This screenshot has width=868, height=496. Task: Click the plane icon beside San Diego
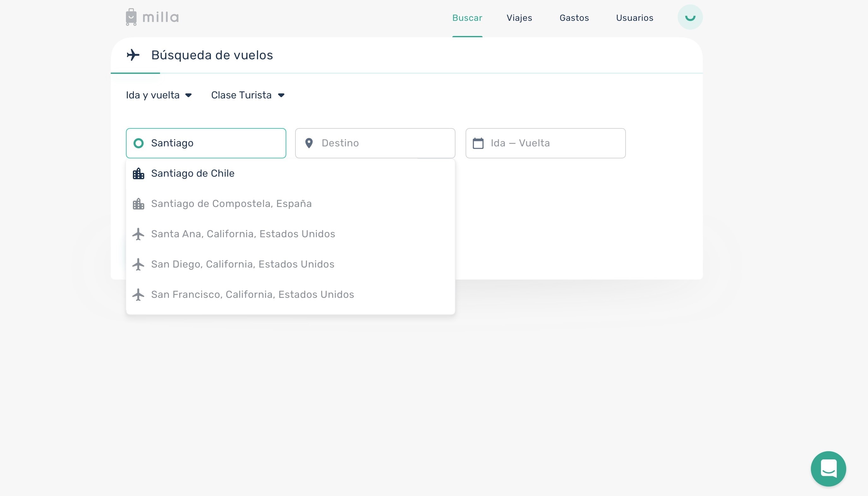click(x=138, y=264)
